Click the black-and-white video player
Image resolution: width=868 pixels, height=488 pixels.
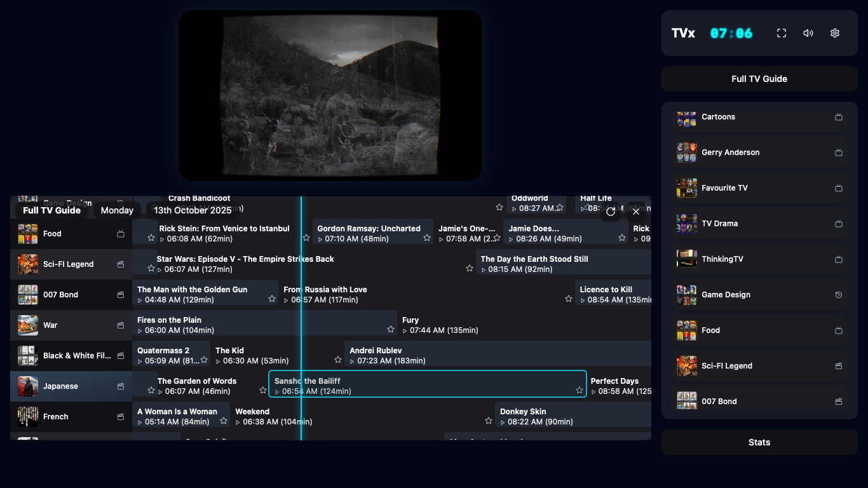pyautogui.click(x=330, y=95)
